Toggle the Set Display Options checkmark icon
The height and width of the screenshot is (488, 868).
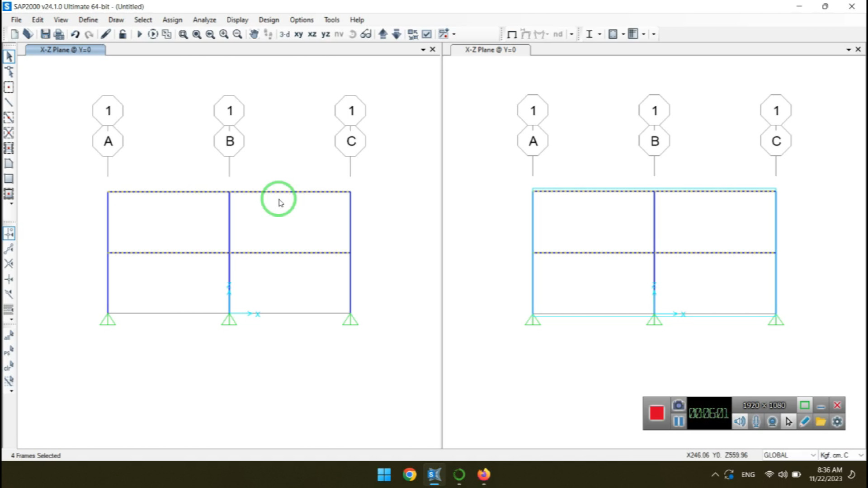point(426,34)
